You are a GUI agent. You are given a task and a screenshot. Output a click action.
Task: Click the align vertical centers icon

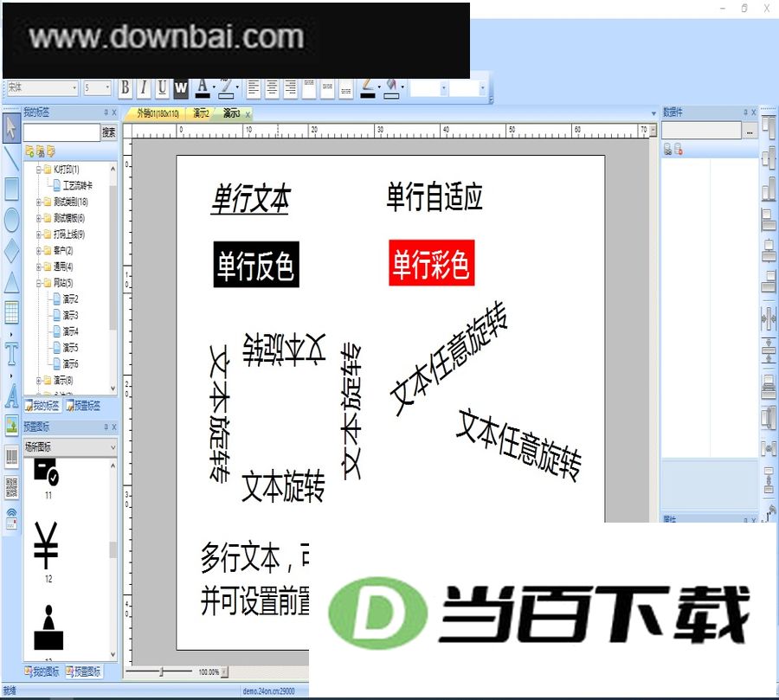click(x=769, y=158)
